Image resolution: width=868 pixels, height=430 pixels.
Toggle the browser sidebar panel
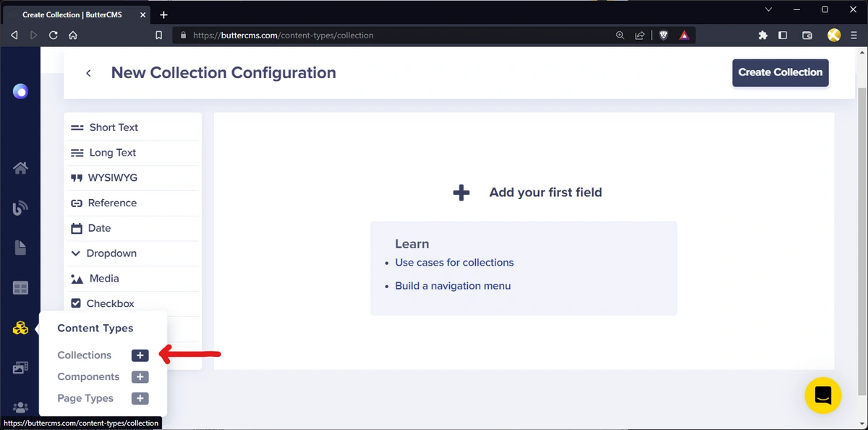pos(783,35)
